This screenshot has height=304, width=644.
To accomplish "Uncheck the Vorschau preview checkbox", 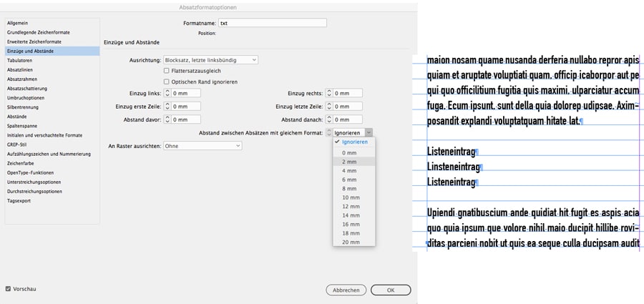I will coord(8,289).
